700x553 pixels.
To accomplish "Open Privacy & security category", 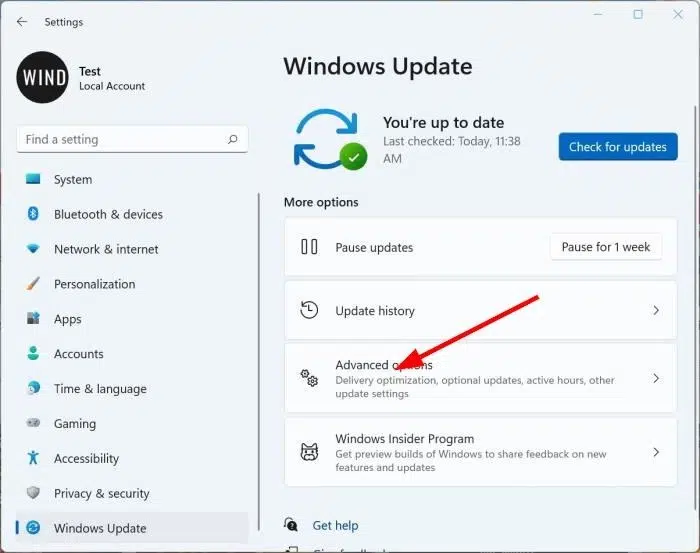I will click(x=132, y=493).
